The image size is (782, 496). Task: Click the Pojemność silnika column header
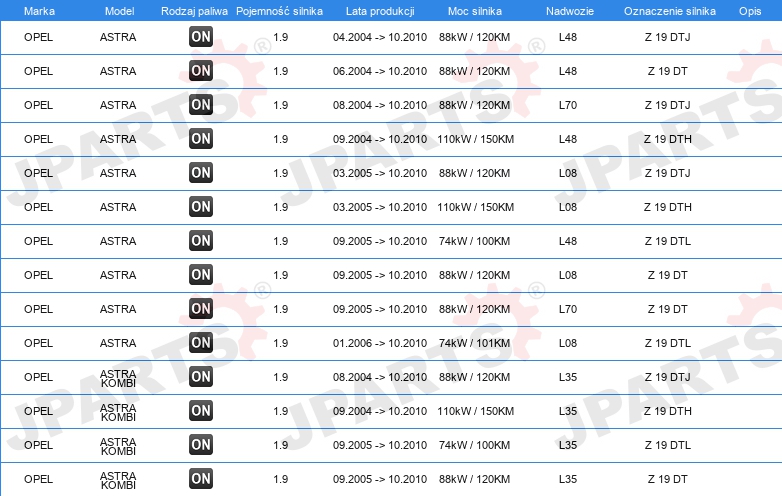click(x=279, y=11)
